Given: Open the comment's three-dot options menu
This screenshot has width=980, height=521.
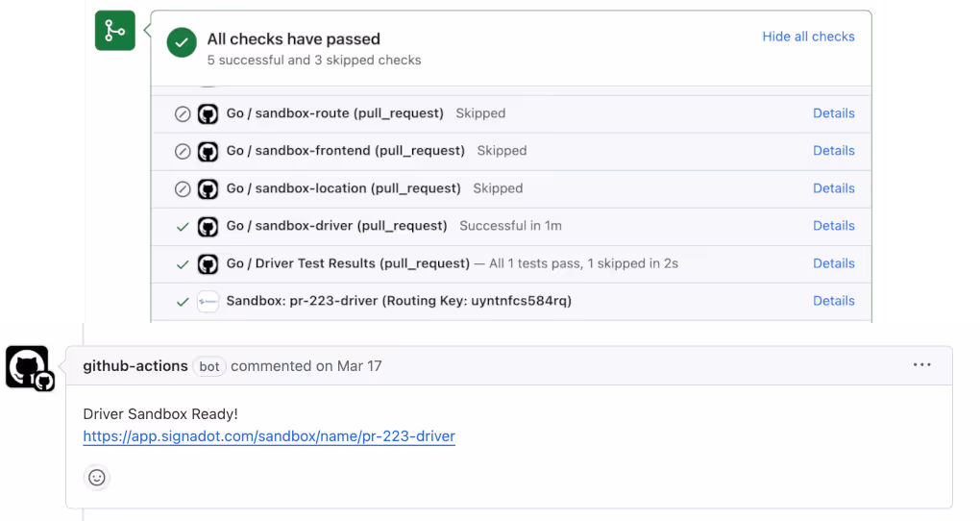Looking at the screenshot, I should [922, 365].
